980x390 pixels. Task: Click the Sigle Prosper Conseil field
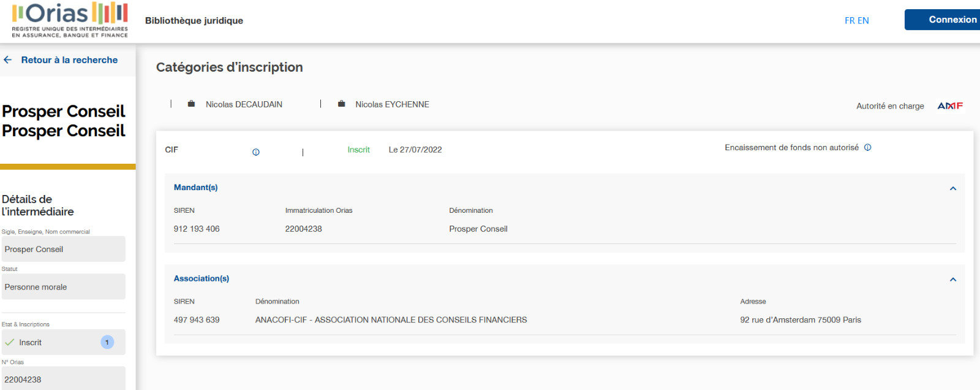[x=64, y=250]
